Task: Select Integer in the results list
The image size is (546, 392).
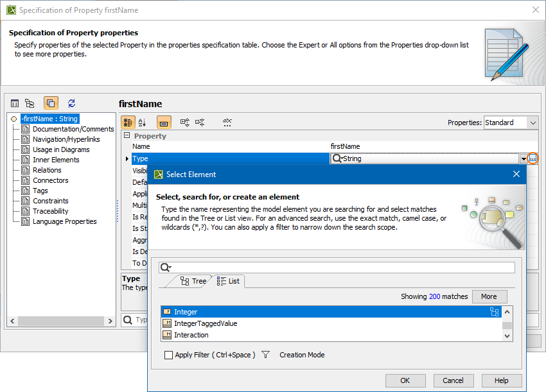Action: tap(331, 312)
